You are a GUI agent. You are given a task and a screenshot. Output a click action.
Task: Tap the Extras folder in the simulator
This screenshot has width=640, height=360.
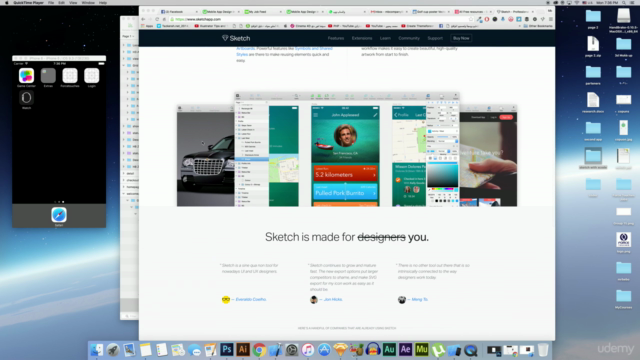(48, 76)
